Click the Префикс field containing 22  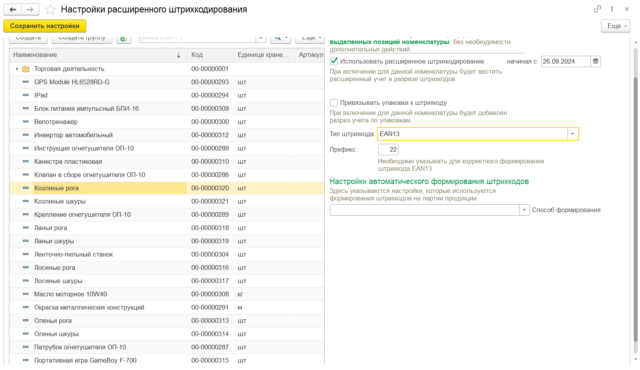pyautogui.click(x=388, y=150)
